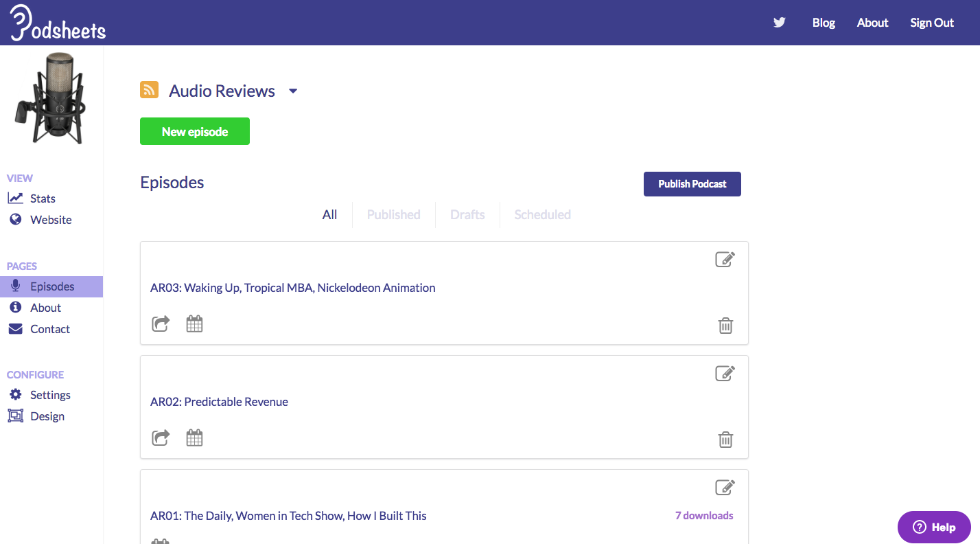This screenshot has height=544, width=980.
Task: Open the Contact page in sidebar
Action: [50, 329]
